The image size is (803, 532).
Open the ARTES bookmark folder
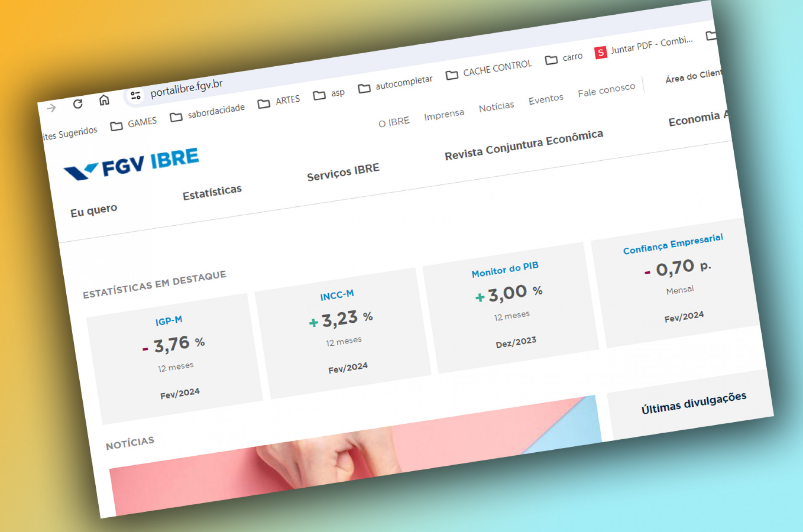pos(279,102)
